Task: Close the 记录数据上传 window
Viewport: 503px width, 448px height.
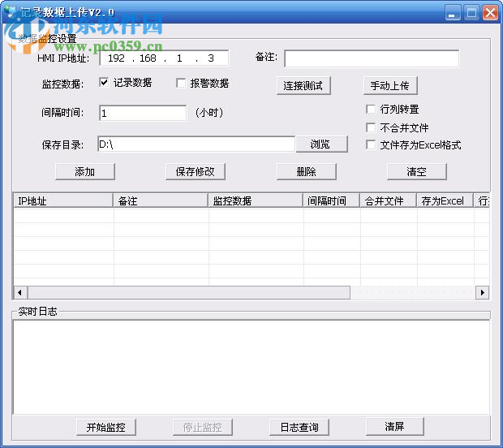Action: tap(491, 13)
